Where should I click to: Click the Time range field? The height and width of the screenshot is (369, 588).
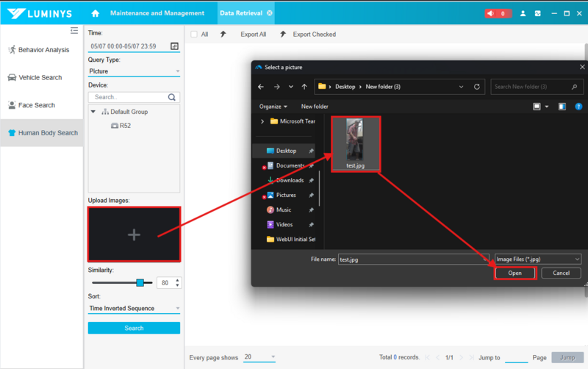pos(134,46)
